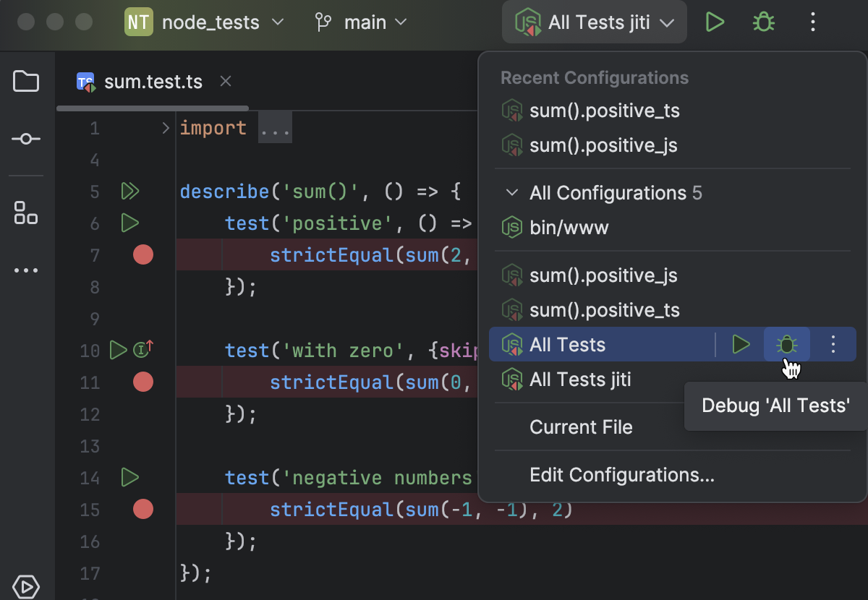
Task: Expand the folded import block on line 1
Action: (x=166, y=129)
